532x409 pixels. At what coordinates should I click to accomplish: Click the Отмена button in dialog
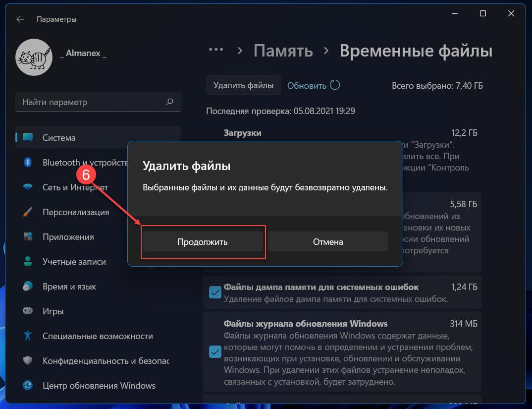click(328, 242)
